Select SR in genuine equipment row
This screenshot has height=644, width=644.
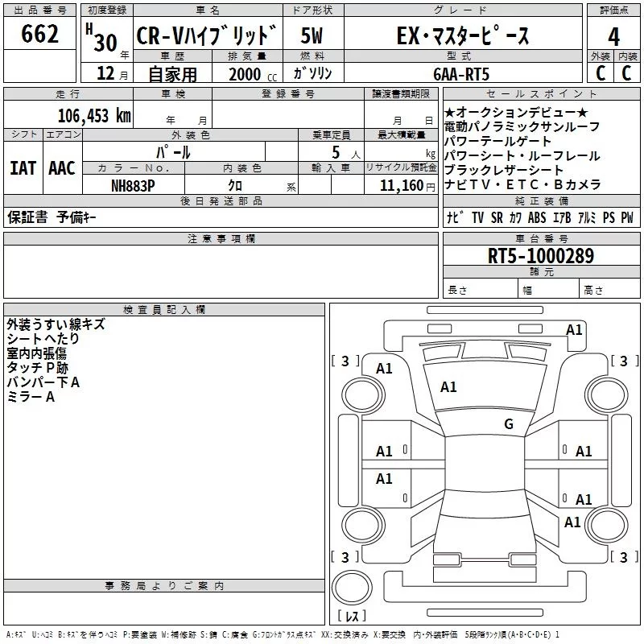[x=497, y=217]
